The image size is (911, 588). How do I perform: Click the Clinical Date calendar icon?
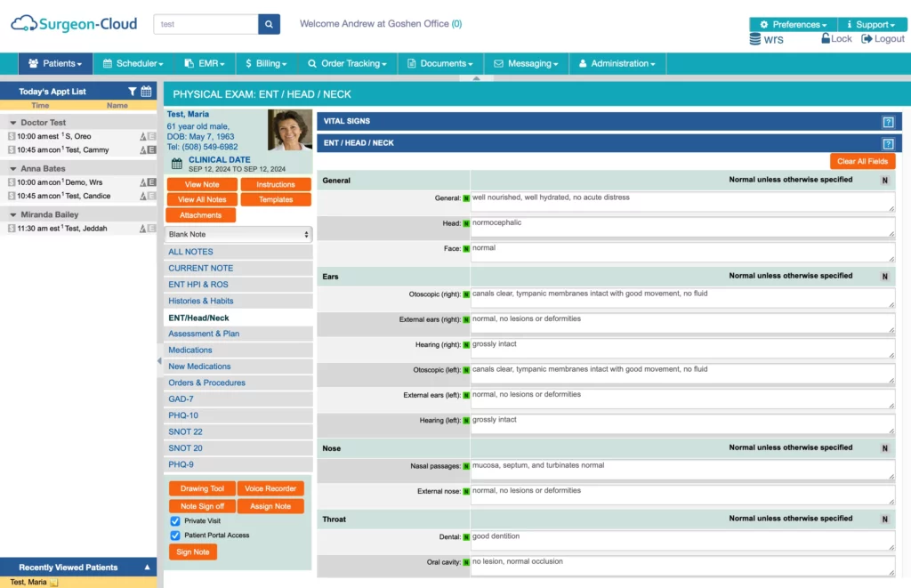tap(177, 165)
